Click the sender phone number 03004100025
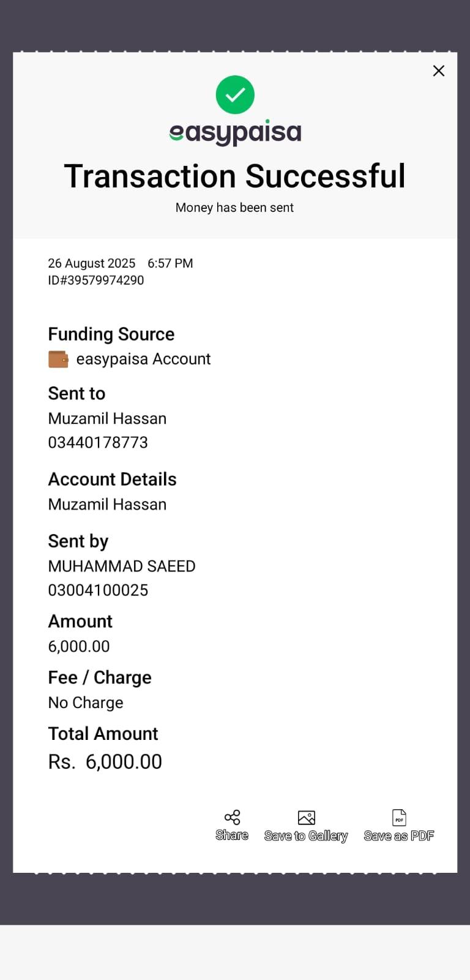 point(98,590)
